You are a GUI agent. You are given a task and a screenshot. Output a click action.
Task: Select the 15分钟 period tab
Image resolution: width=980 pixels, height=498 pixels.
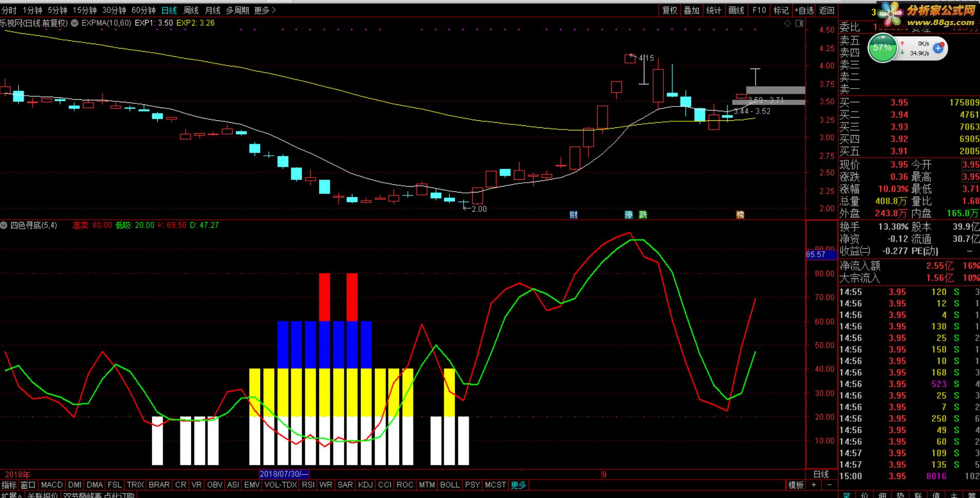(85, 10)
